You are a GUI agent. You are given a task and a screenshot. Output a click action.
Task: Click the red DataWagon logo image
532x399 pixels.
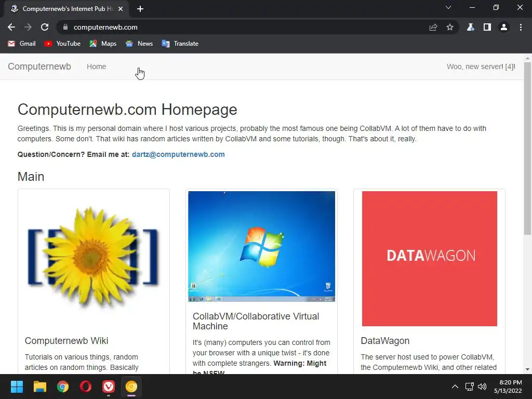(430, 259)
